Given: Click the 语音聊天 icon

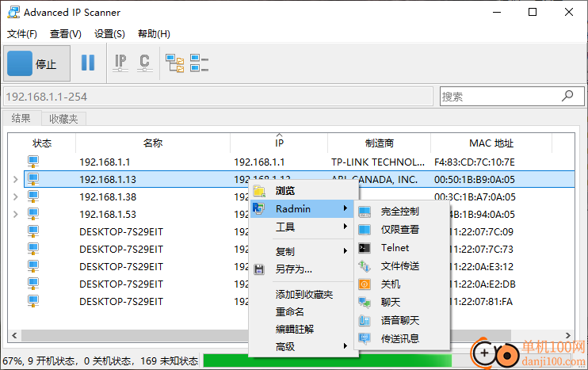Looking at the screenshot, I should tap(365, 321).
